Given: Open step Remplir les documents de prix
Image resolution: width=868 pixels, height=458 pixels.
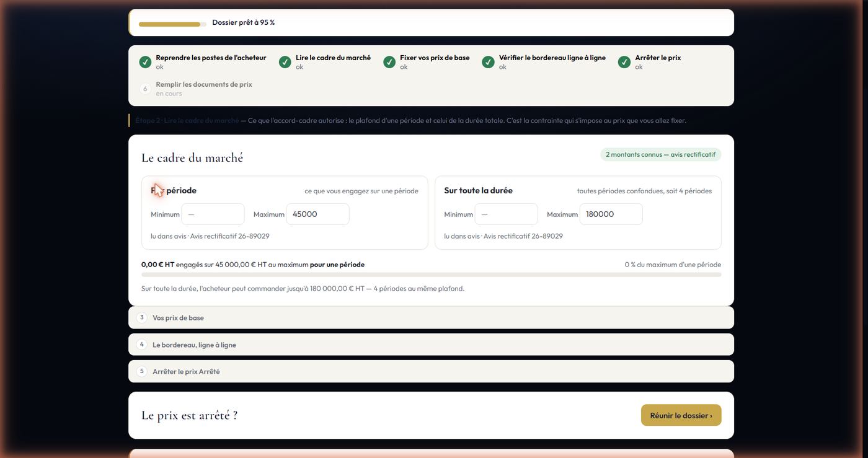Looking at the screenshot, I should coord(196,89).
